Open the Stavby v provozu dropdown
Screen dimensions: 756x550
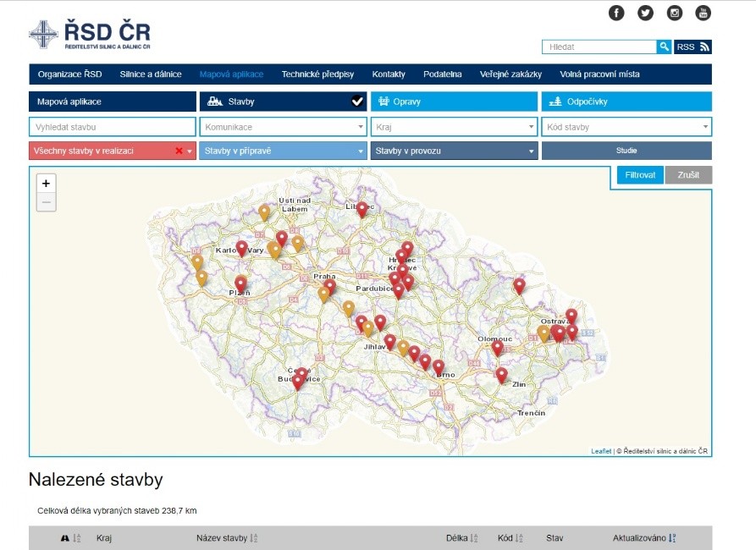[454, 151]
